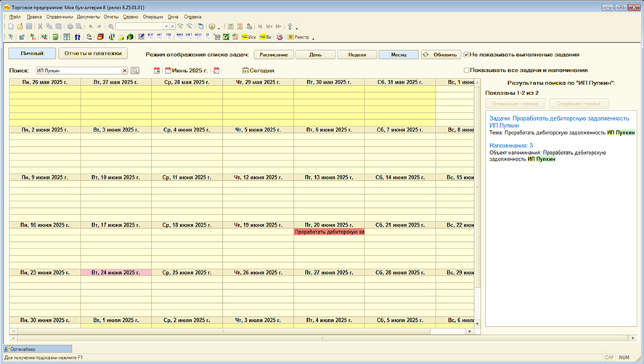
Task: Click the Сегодня calendar icon
Action: 245,70
